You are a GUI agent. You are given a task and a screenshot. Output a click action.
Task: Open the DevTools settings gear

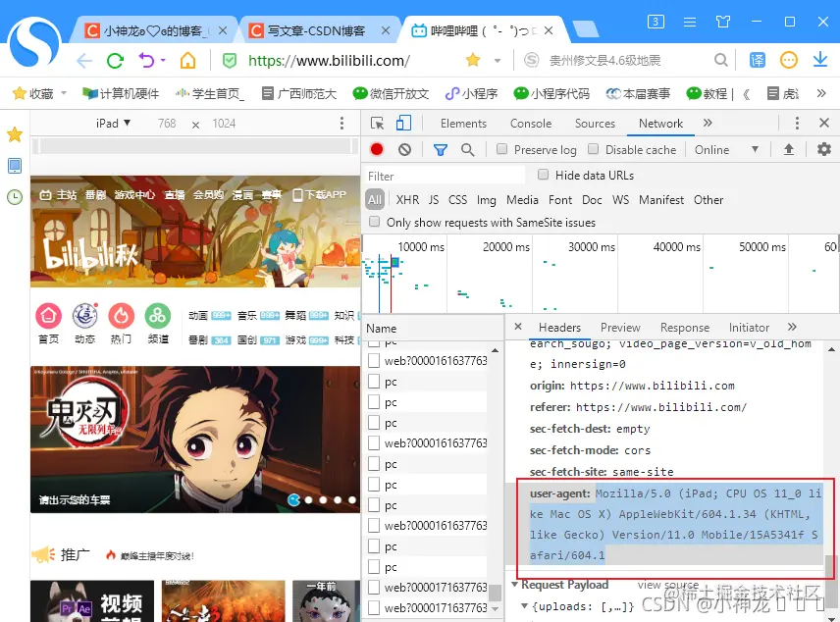823,151
